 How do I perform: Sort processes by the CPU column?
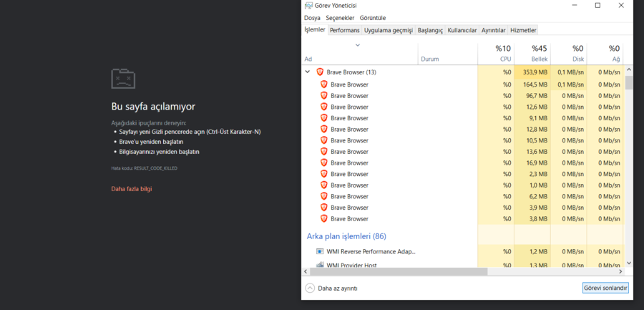coord(496,54)
